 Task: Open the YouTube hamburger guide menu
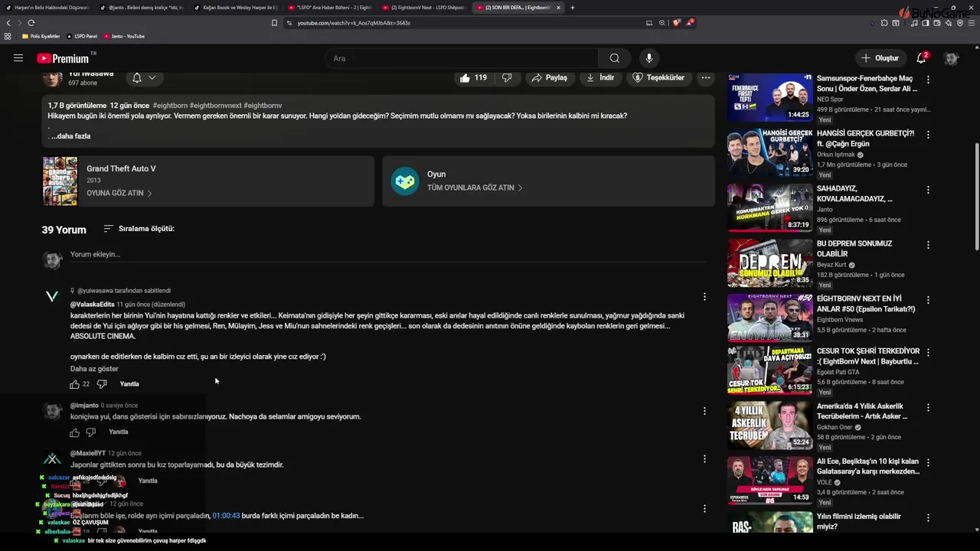[x=18, y=58]
